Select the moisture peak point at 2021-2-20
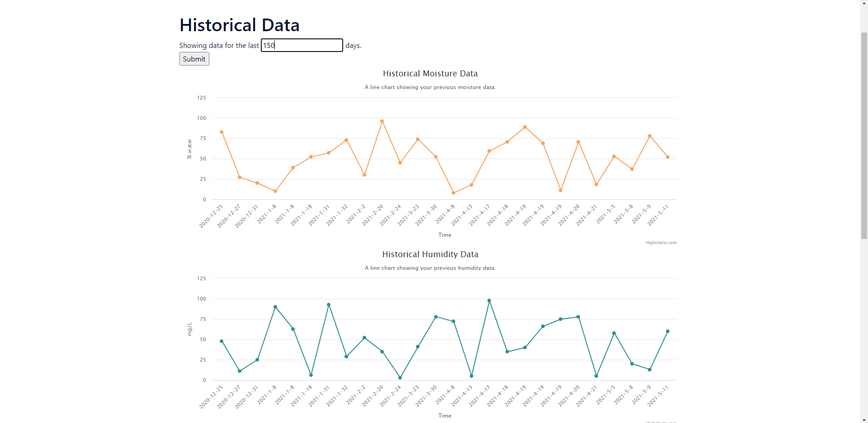The image size is (868, 423). [x=382, y=121]
